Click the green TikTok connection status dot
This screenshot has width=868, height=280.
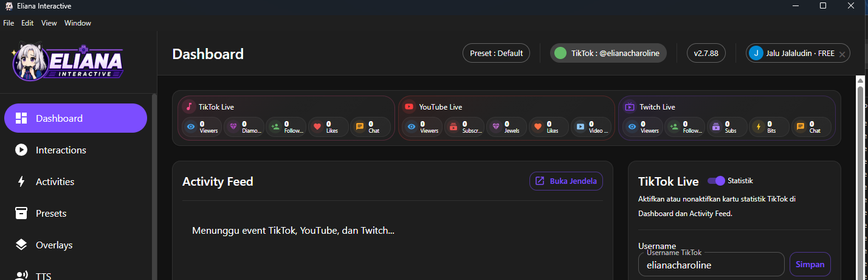(560, 53)
